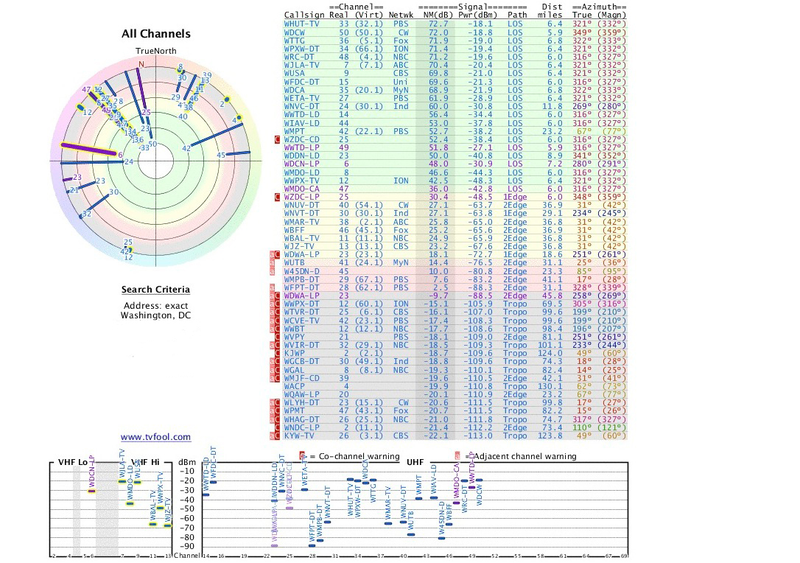
Task: Click the adjacent channel warning legend icon
Action: [x=458, y=456]
